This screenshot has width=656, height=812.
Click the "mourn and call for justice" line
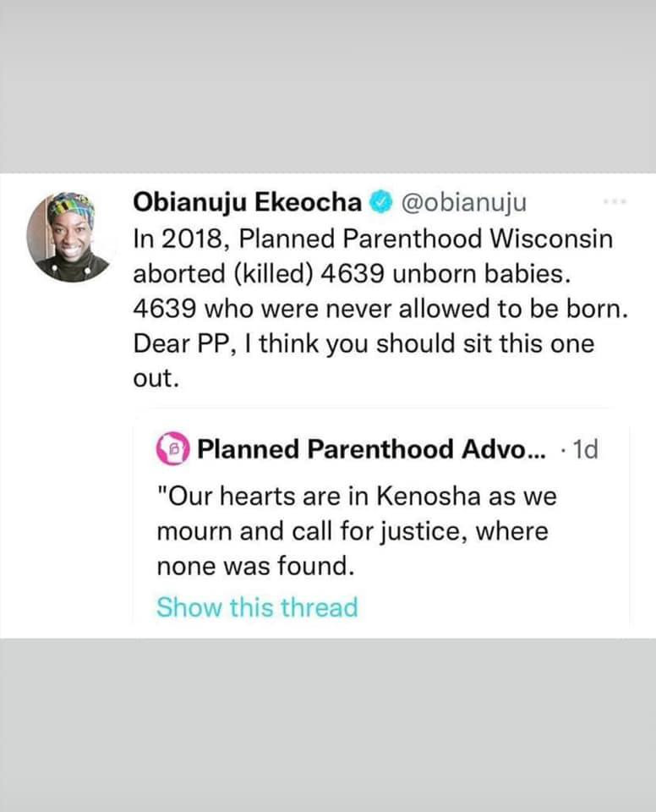coord(353,532)
